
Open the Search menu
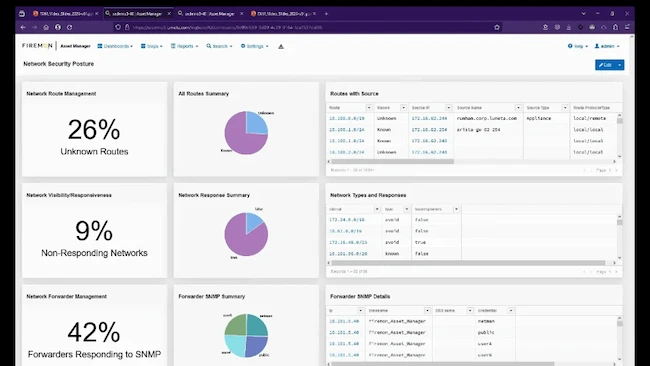[x=219, y=46]
